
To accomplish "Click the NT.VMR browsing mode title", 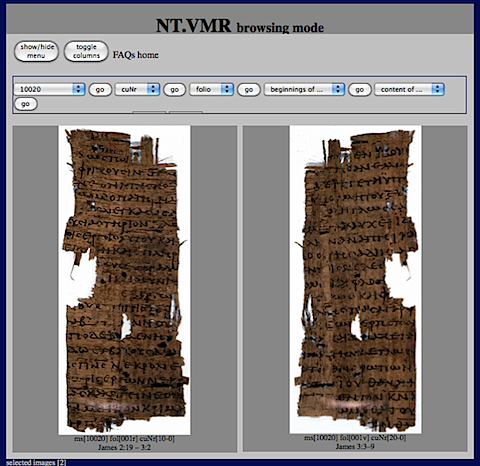I will click(x=240, y=26).
